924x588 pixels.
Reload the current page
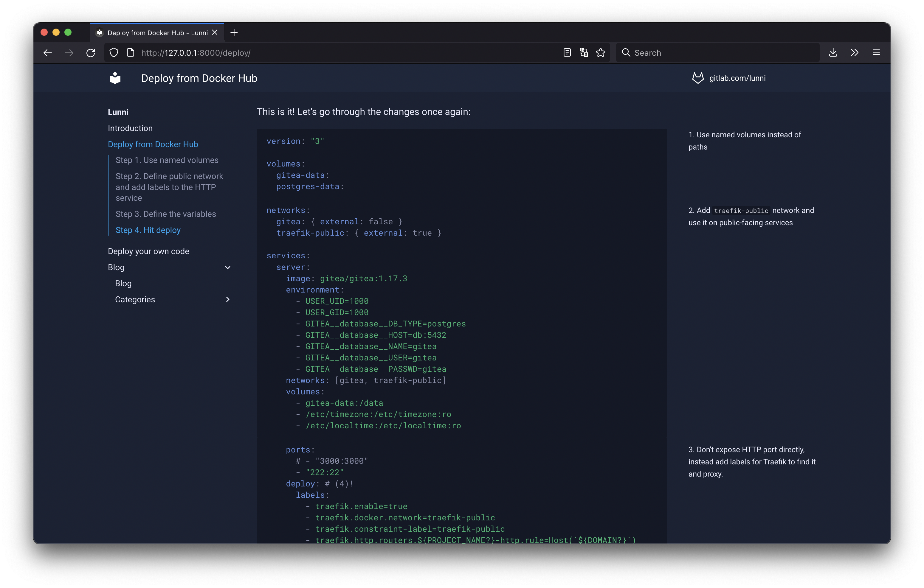click(x=91, y=52)
